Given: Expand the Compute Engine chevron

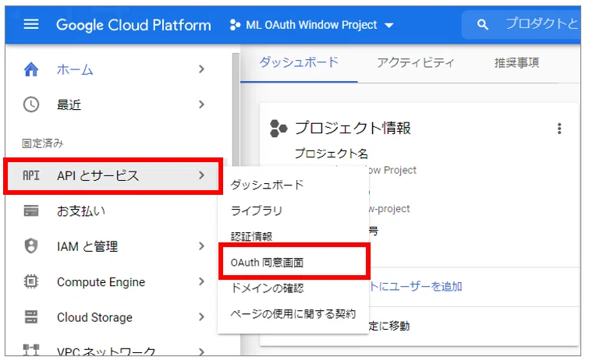Looking at the screenshot, I should (x=202, y=281).
